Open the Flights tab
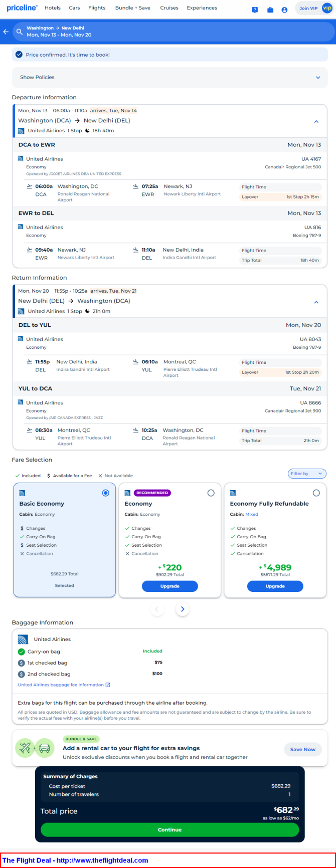 pyautogui.click(x=97, y=8)
